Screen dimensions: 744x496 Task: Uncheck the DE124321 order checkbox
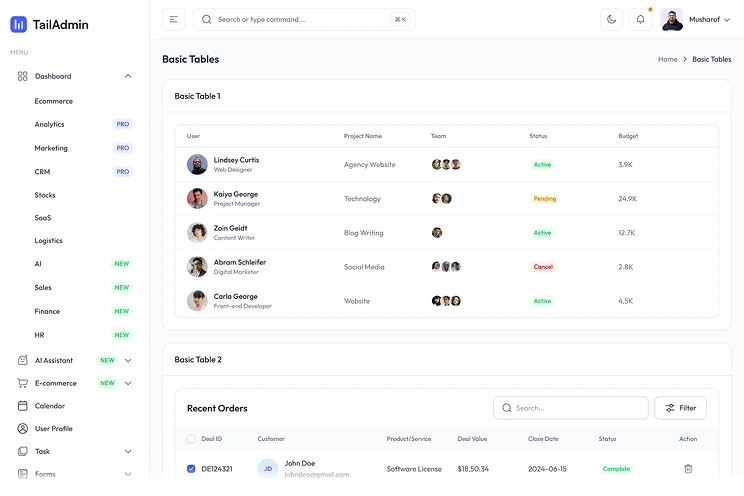(191, 468)
